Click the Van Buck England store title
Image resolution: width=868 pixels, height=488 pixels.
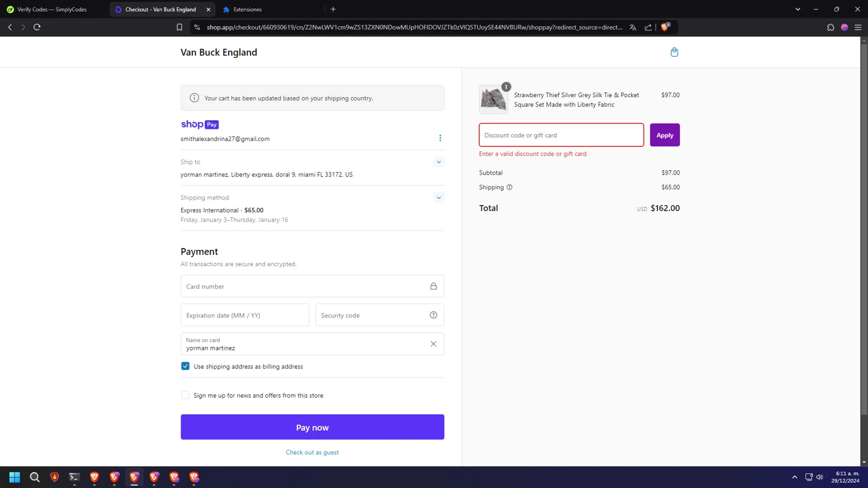click(219, 52)
